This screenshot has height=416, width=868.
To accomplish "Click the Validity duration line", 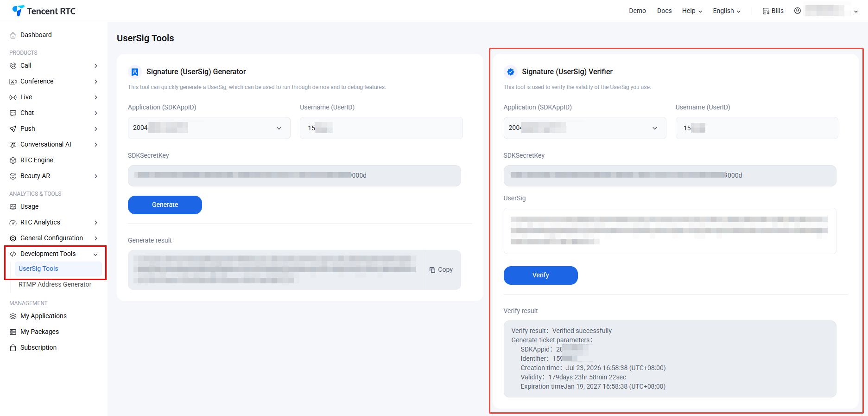I will point(573,377).
